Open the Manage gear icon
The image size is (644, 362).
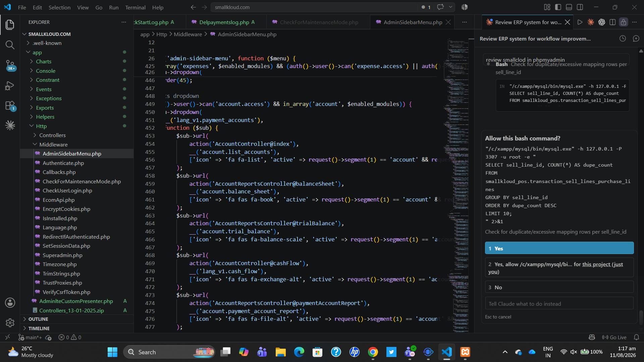[10, 323]
